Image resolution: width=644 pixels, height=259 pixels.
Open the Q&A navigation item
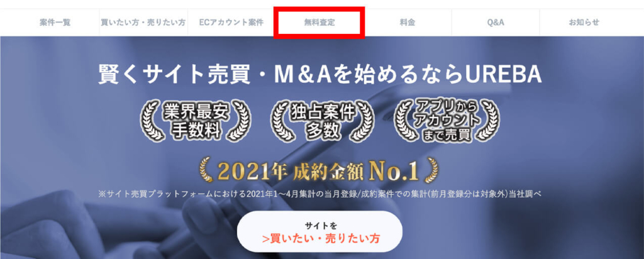(x=496, y=23)
